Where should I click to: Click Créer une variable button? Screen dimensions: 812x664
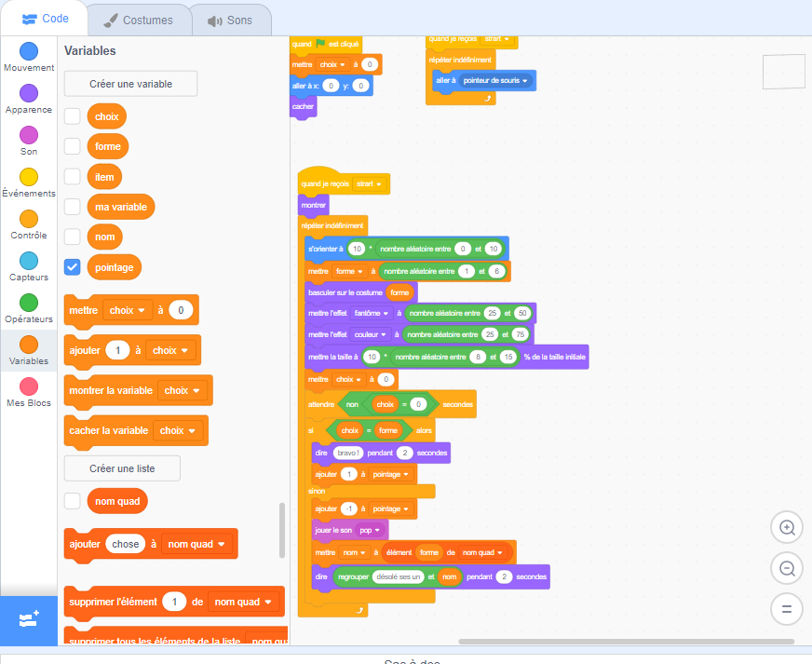pyautogui.click(x=130, y=84)
